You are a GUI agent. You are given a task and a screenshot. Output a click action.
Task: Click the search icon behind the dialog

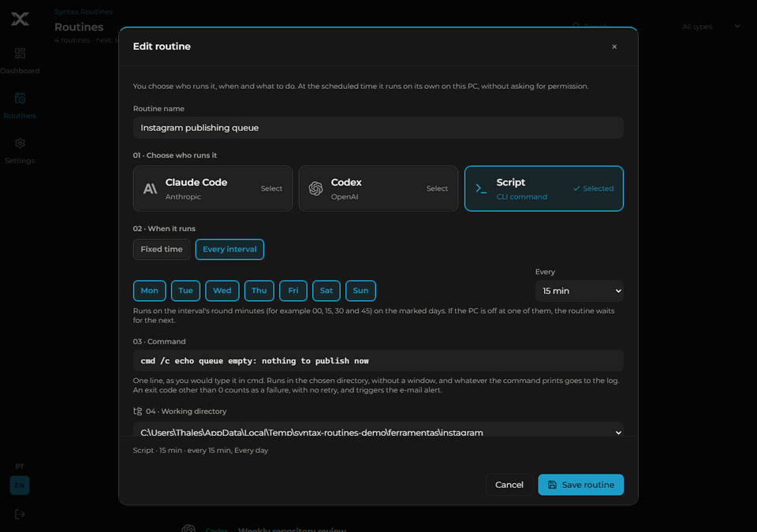[x=576, y=25]
